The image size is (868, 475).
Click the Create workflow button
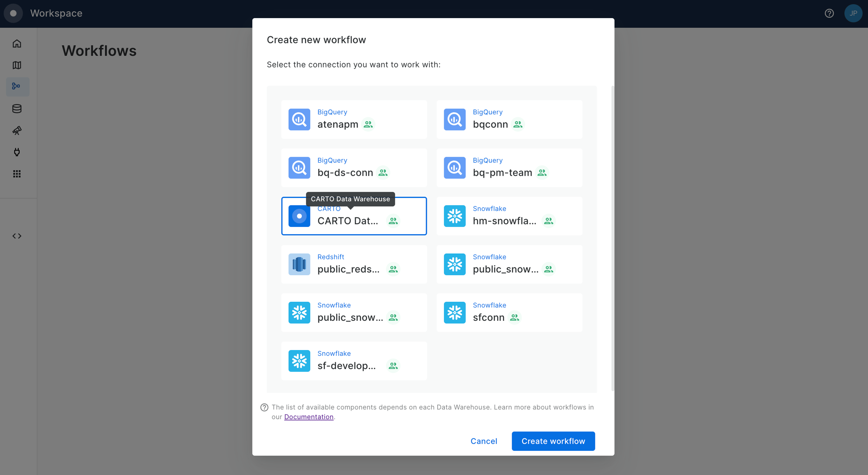[553, 441]
